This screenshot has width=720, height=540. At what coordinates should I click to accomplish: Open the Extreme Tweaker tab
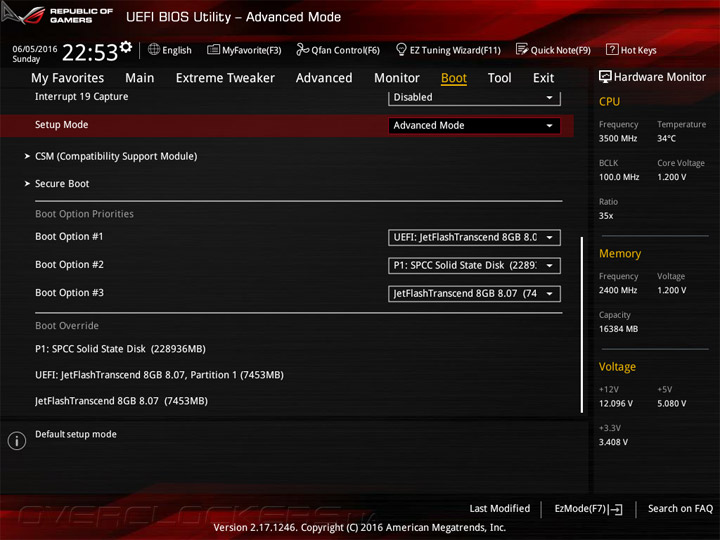[225, 78]
